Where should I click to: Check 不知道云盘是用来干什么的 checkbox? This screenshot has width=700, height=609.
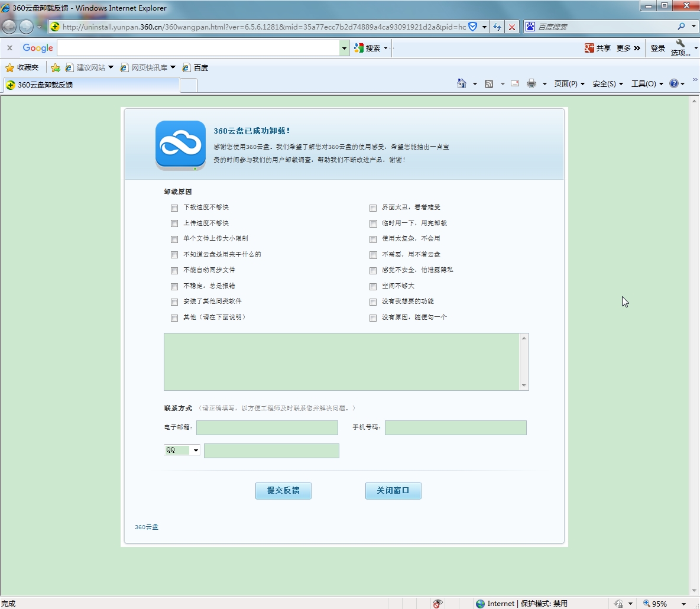(x=174, y=255)
